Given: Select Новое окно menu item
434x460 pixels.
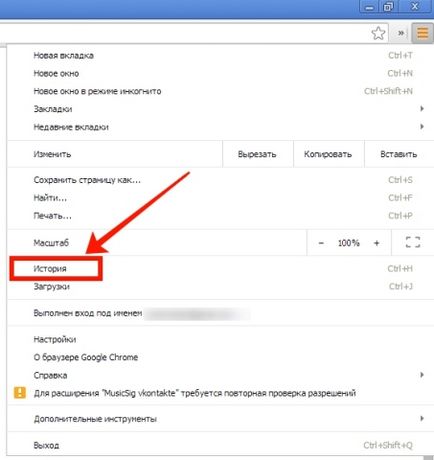Looking at the screenshot, I should click(x=220, y=73).
